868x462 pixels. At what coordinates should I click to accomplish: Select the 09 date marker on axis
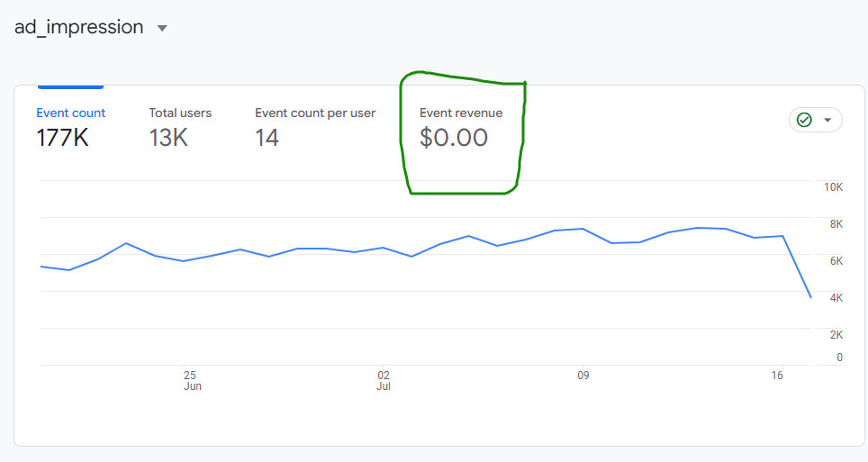pos(583,375)
